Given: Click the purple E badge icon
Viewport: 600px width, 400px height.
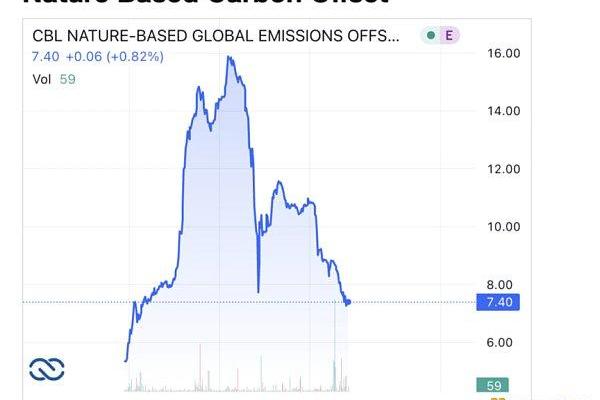Looking at the screenshot, I should click(449, 35).
